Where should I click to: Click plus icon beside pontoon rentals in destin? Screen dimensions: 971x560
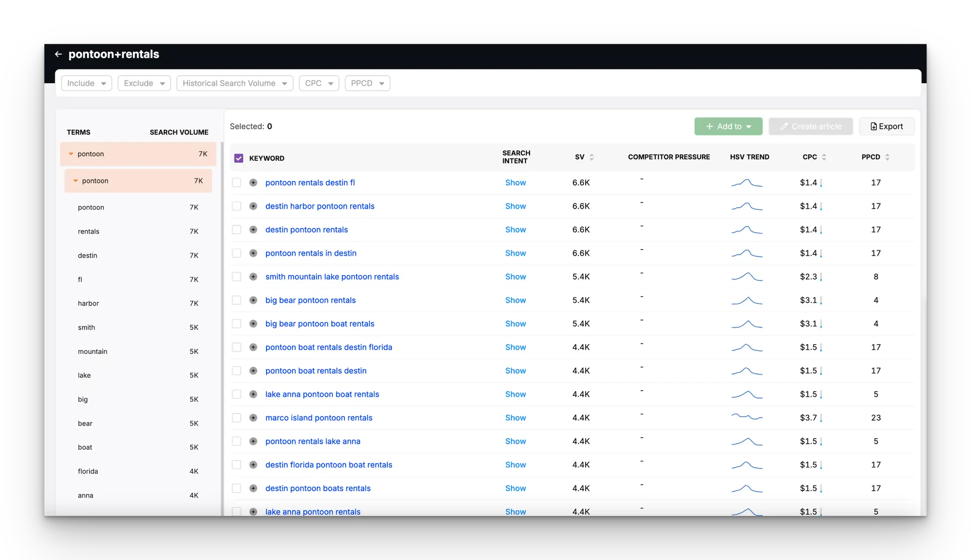tap(253, 253)
